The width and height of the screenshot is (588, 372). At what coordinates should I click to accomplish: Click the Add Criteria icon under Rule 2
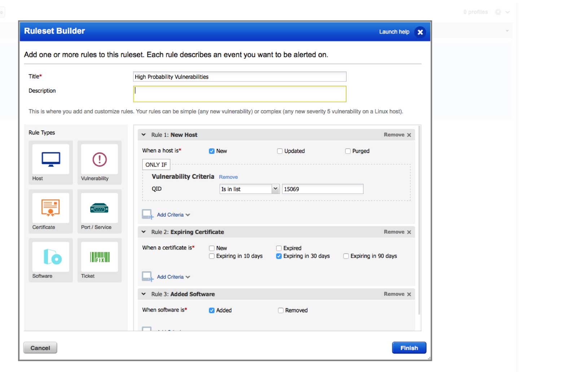146,276
